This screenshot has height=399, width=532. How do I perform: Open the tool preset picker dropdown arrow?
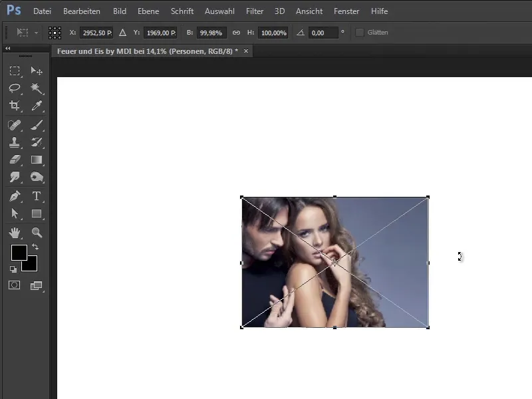coord(35,32)
